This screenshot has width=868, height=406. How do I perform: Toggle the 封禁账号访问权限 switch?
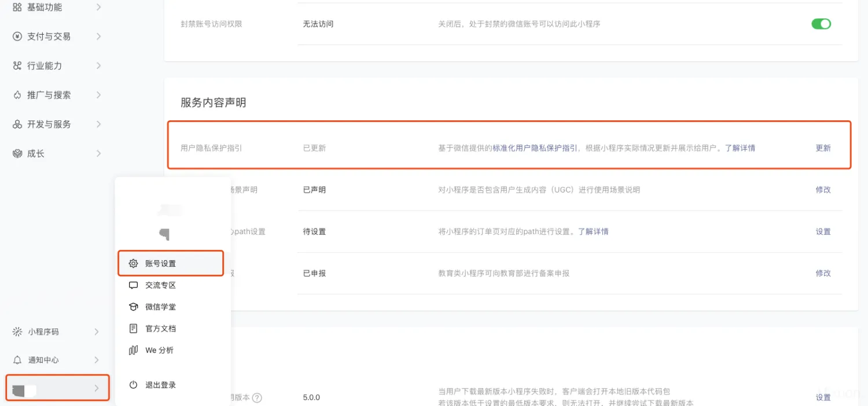pos(821,24)
